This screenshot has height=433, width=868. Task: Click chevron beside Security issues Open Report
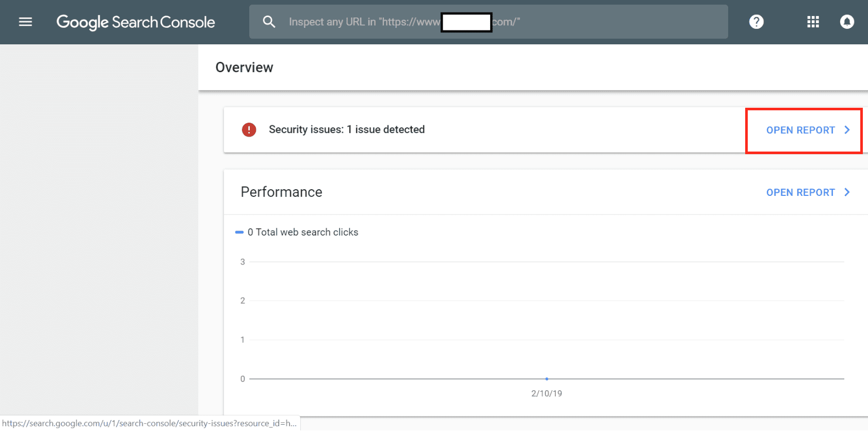[847, 130]
